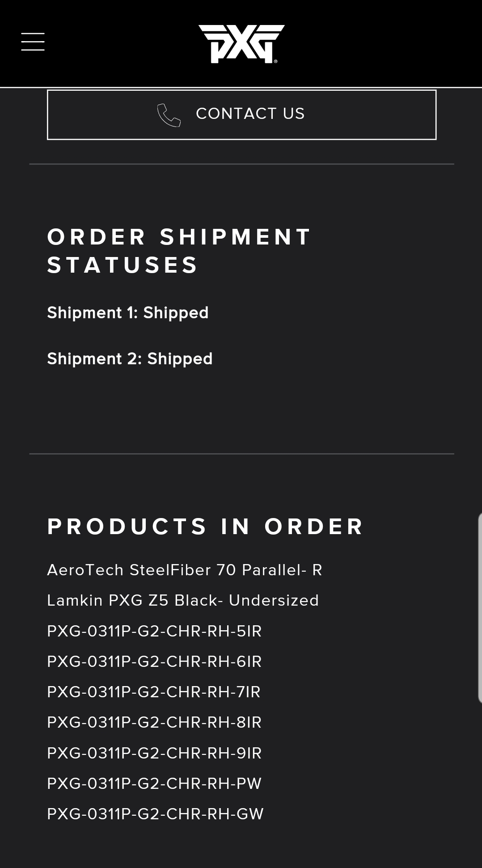The image size is (482, 868).
Task: Select the PXG-0311P-G2-CHR-RH-6IR product
Action: coord(154,662)
